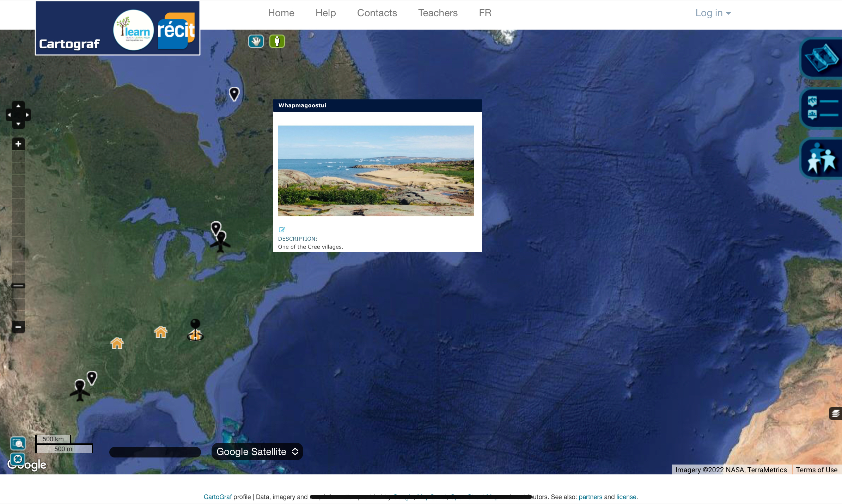Click the Whapmagoostui popup title bar
The image size is (842, 504).
coord(377,105)
